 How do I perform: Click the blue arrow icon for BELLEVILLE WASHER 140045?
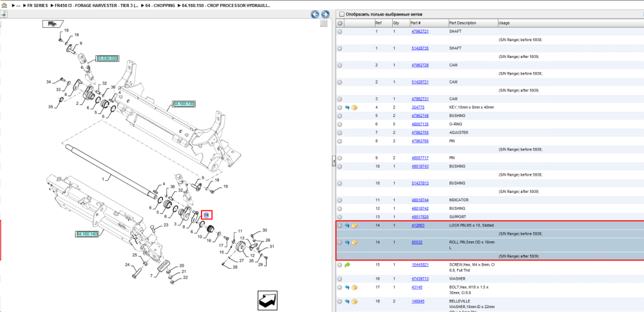(x=347, y=301)
